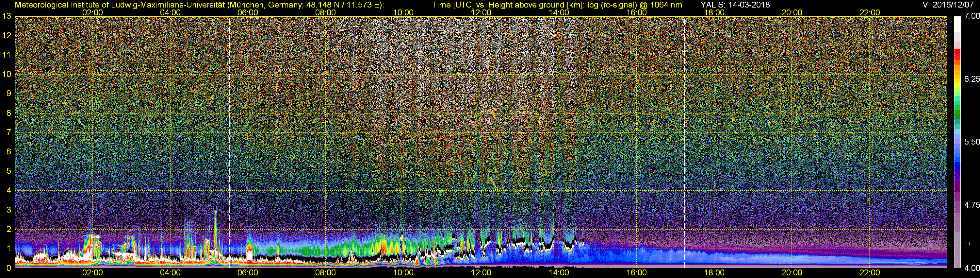
Task: Click the Meteorological Institute of Ludwig-Maximilians-Universität title text
Action: pos(199,5)
